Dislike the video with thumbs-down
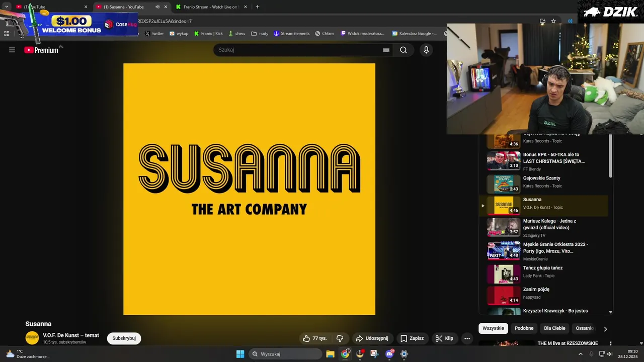The width and height of the screenshot is (644, 362). click(340, 338)
